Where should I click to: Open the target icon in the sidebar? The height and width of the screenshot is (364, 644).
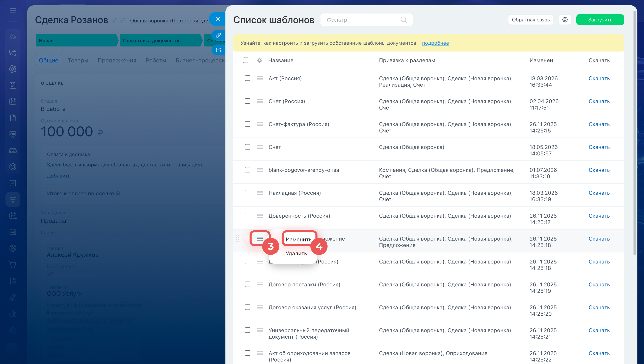coord(13,248)
